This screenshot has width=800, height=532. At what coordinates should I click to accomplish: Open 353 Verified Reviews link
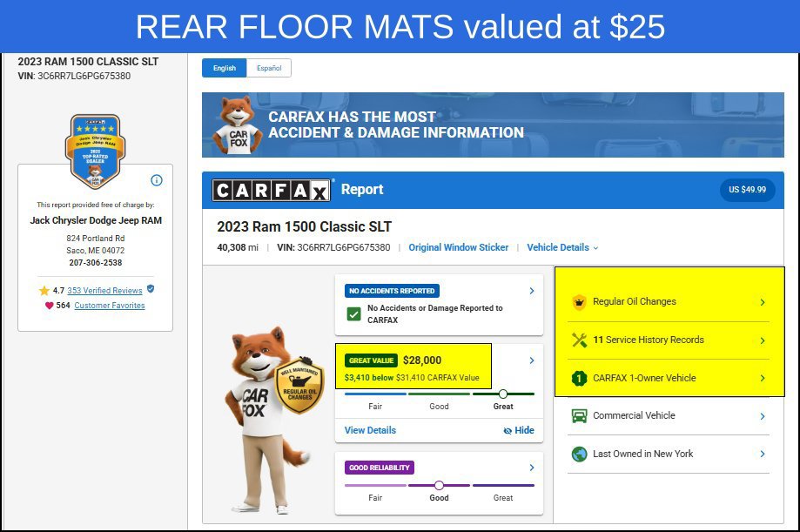coord(104,291)
